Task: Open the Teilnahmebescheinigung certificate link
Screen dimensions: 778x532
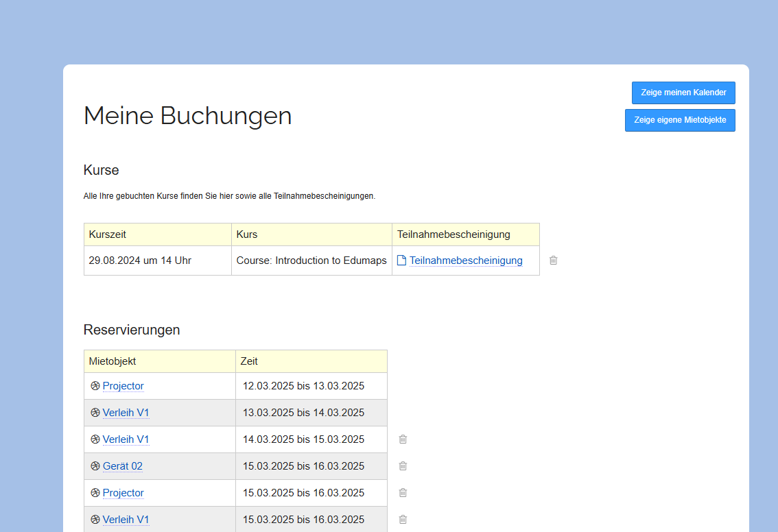Action: (x=466, y=261)
